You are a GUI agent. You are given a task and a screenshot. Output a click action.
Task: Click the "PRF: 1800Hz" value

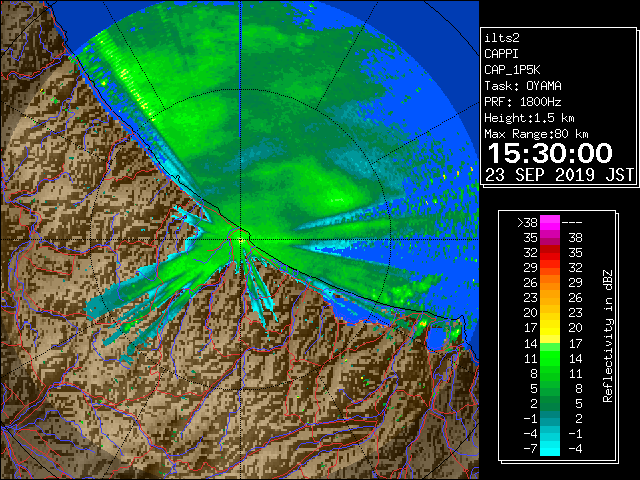point(523,102)
